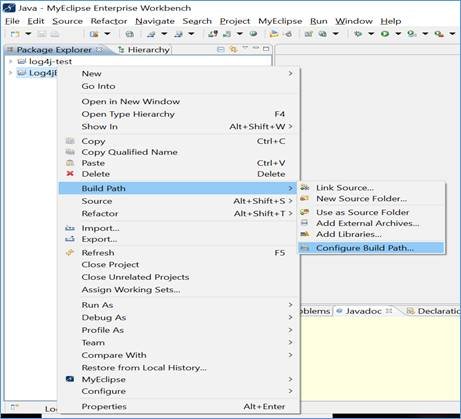
Task: Expand the log4j-test project tree node
Action: (11, 61)
